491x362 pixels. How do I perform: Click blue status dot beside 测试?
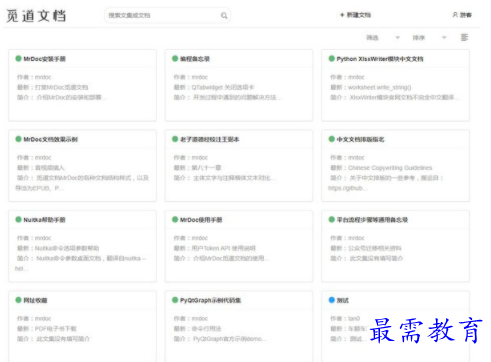pyautogui.click(x=331, y=300)
